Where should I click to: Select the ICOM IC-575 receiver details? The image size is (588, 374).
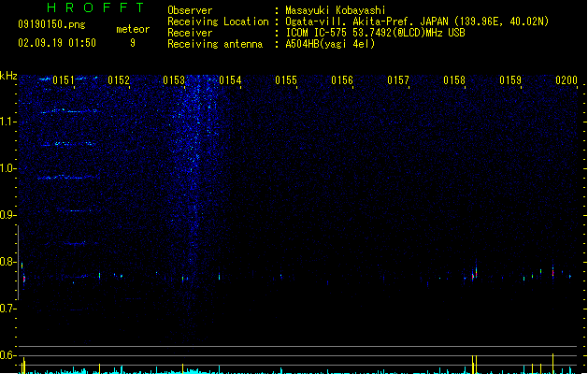pos(376,33)
